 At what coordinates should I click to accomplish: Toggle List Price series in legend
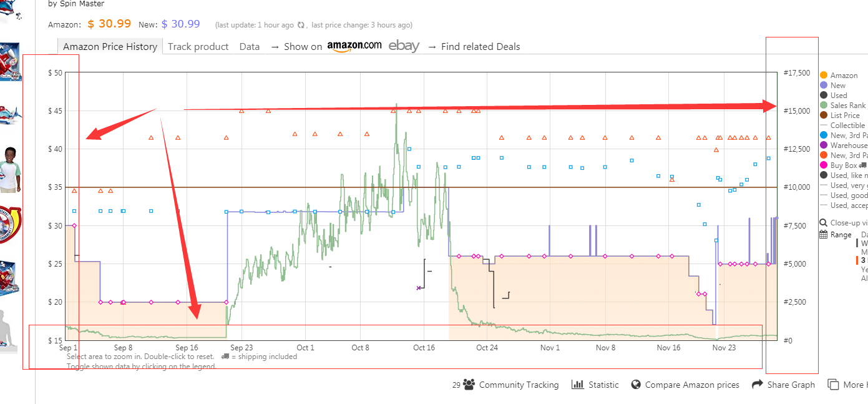point(845,116)
